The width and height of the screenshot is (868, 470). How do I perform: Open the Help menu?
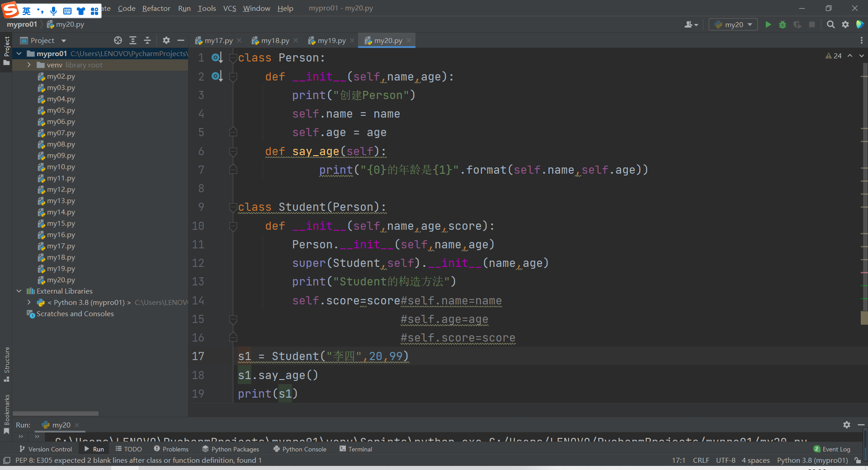285,8
